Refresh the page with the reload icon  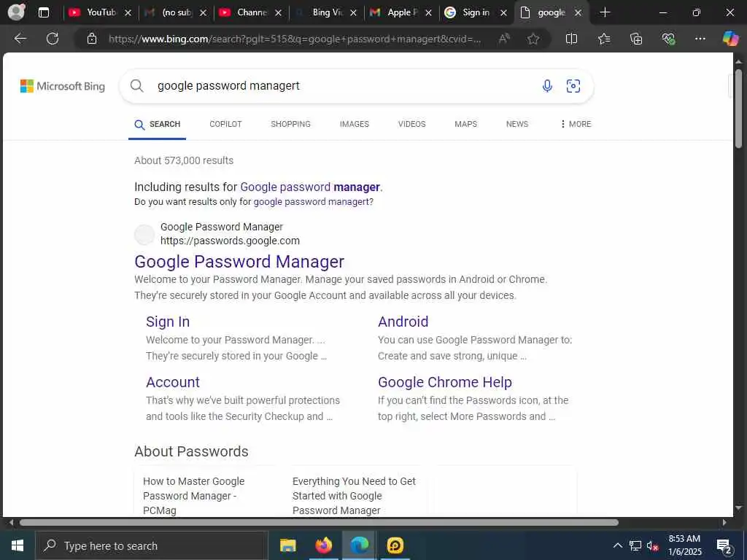coord(53,39)
